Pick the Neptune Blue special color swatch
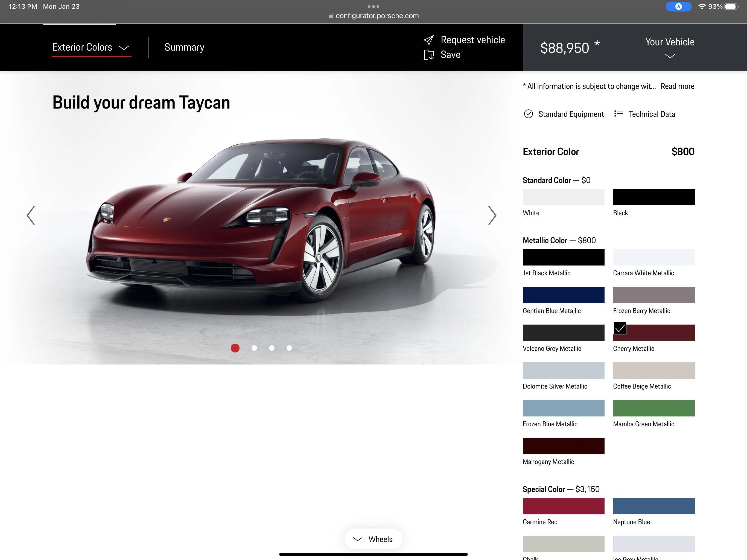The height and width of the screenshot is (560, 747). coord(654,506)
